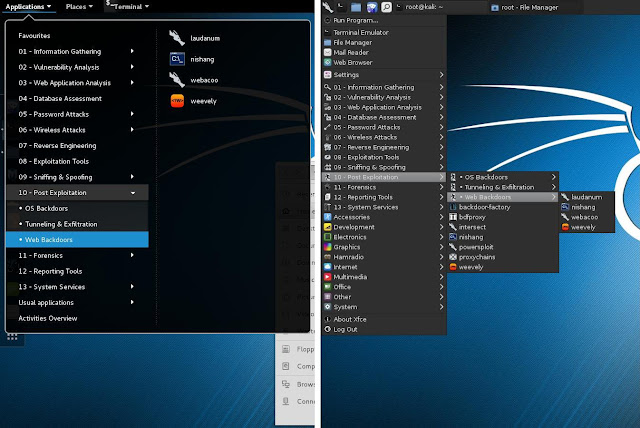This screenshot has height=428, width=640.
Task: Launch nishang from Xfce Post Exploitation submenu
Action: pos(502,237)
